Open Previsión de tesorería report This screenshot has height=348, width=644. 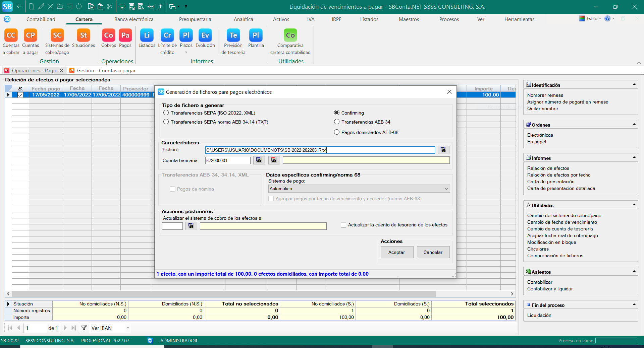(x=233, y=36)
